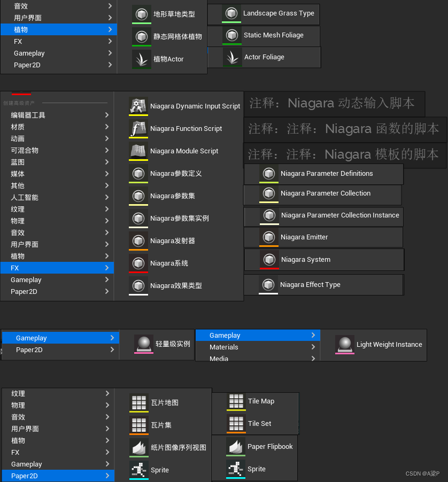Pick the Tile Map grid icon
This screenshot has width=448, height=482.
(x=236, y=401)
